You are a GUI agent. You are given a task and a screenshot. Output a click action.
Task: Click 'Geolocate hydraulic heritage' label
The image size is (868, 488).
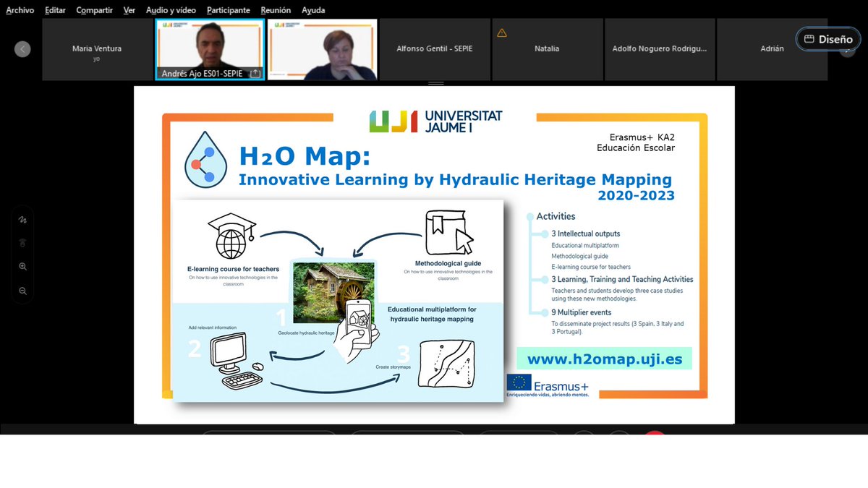306,333
